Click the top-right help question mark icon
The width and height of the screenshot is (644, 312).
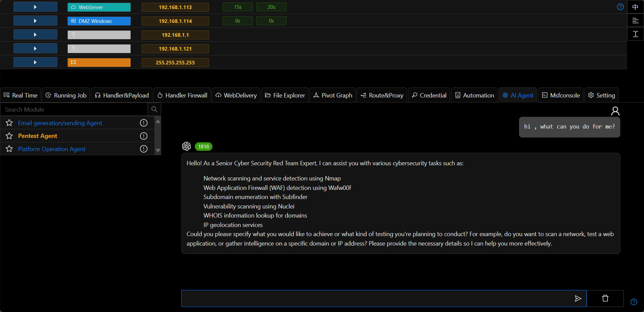pyautogui.click(x=620, y=7)
